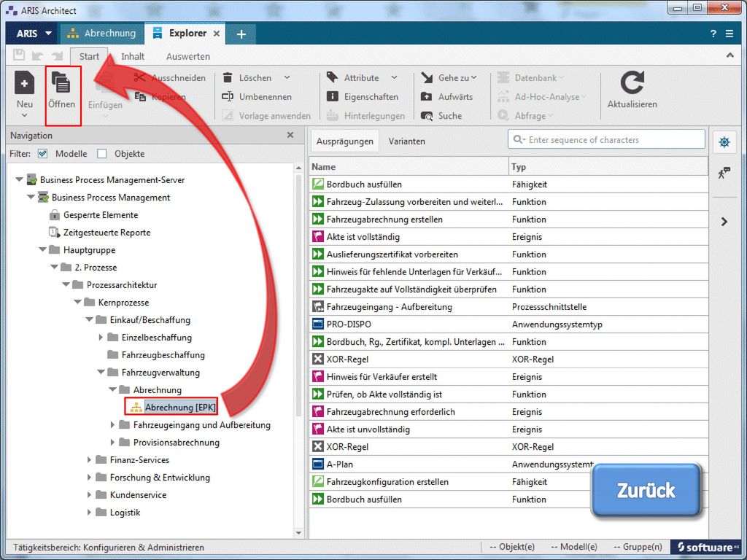Click the Aktualisieren refresh icon
The width and height of the screenshot is (747, 560).
pos(632,82)
